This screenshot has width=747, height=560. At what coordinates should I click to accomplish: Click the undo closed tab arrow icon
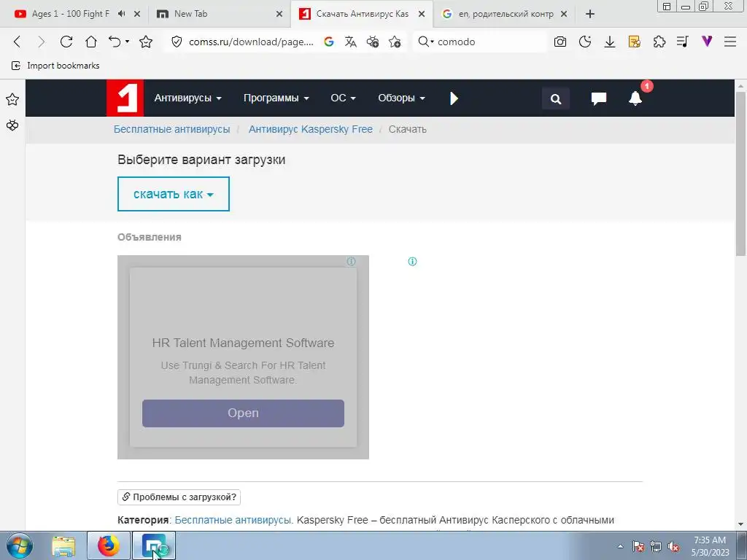115,42
